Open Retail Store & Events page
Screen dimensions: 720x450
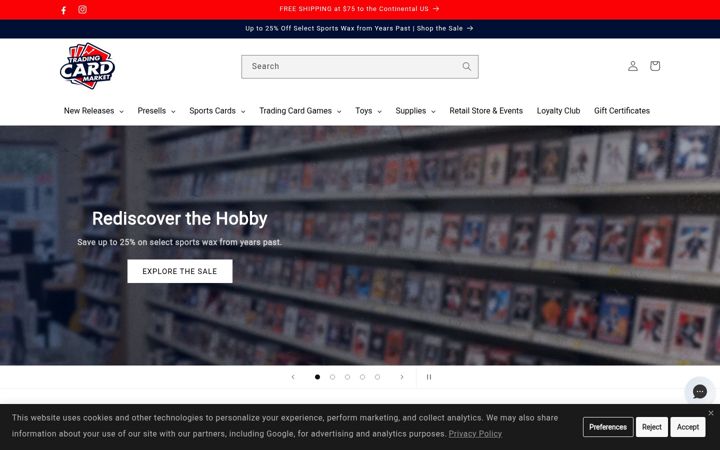click(x=486, y=111)
